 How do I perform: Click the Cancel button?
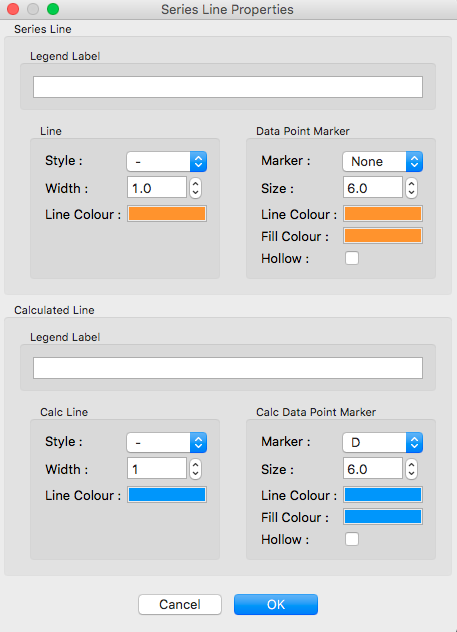180,604
